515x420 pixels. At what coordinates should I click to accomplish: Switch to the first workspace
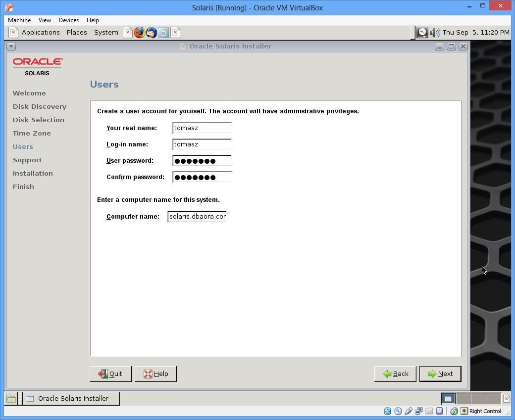tap(448, 399)
